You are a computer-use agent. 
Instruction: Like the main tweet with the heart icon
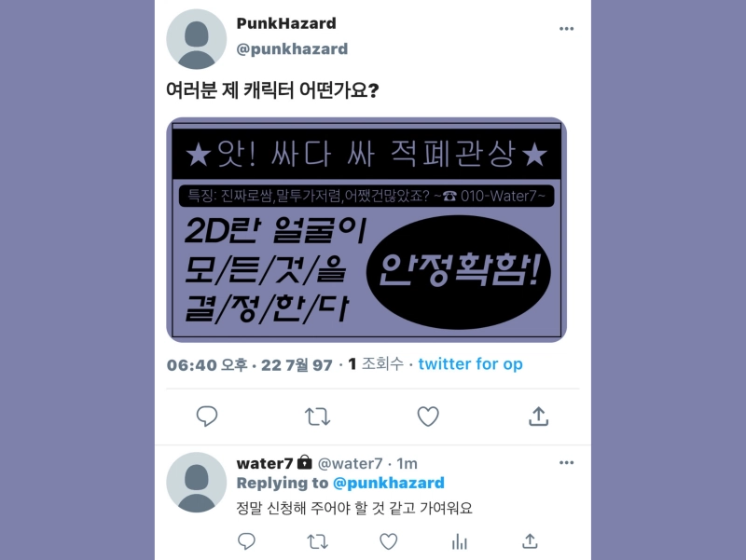point(428,417)
